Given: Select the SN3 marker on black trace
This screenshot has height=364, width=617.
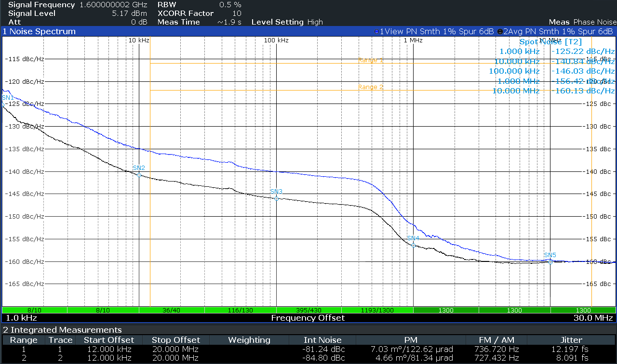Looking at the screenshot, I should point(276,198).
